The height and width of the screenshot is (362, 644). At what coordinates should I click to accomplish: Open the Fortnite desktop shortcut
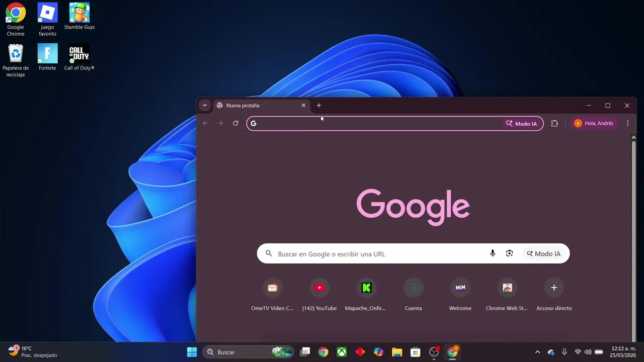(47, 57)
